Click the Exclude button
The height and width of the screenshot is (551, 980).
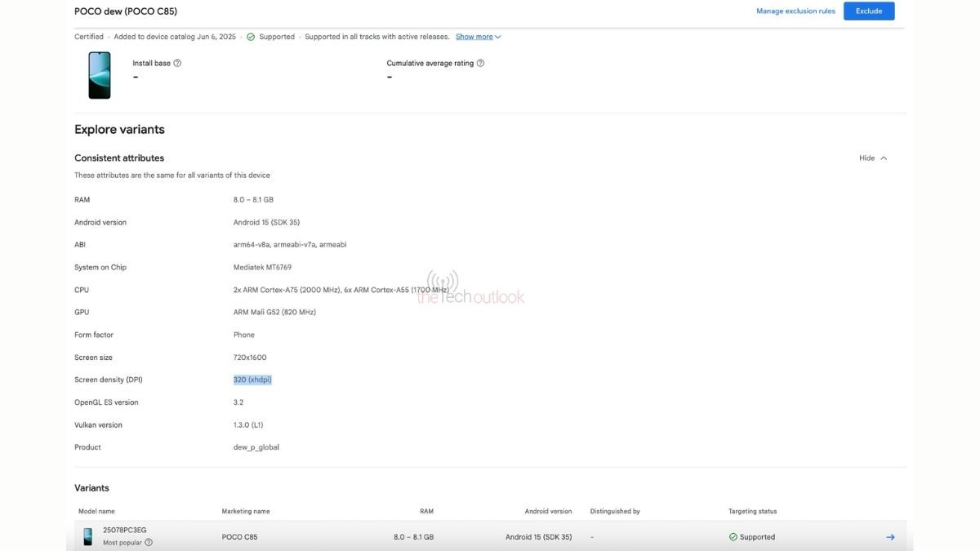pyautogui.click(x=868, y=11)
